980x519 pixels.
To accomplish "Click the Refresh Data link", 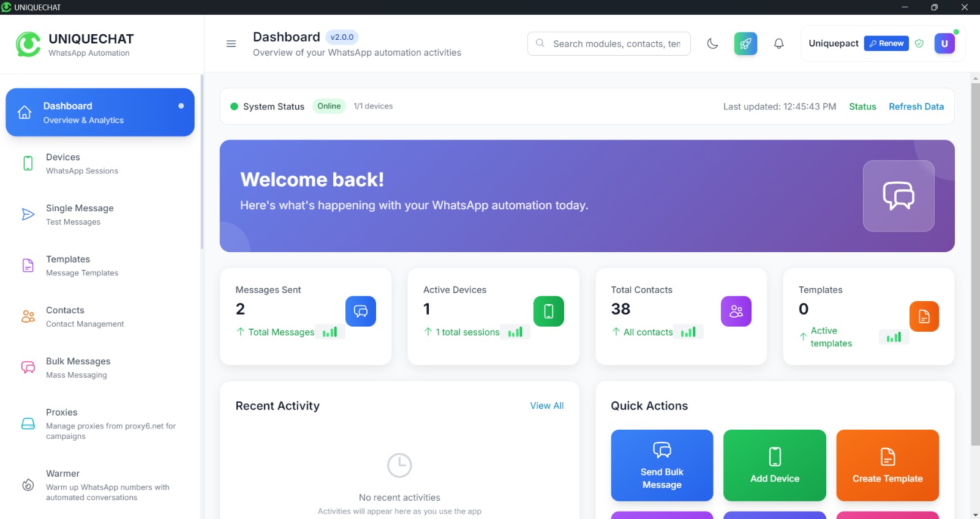I will pyautogui.click(x=916, y=106).
